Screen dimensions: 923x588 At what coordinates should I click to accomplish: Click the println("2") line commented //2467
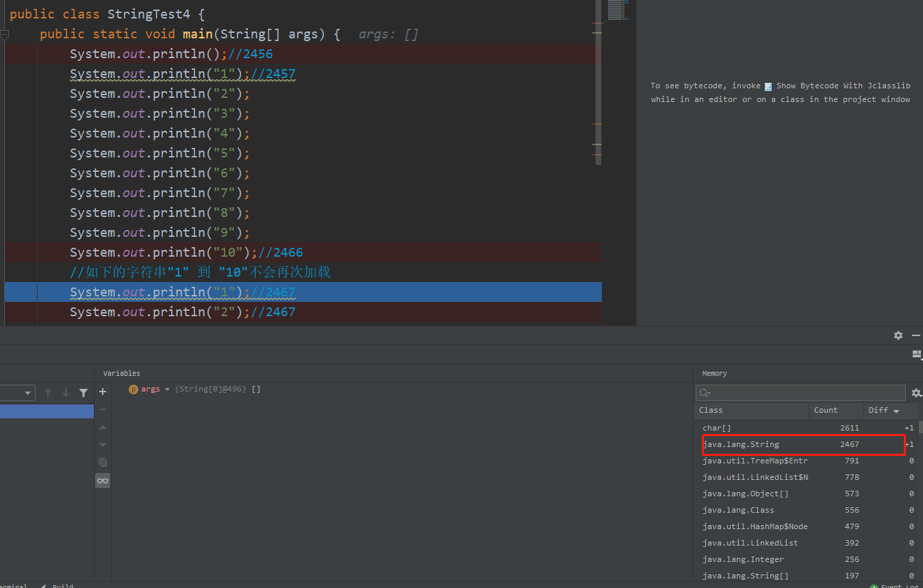point(183,311)
